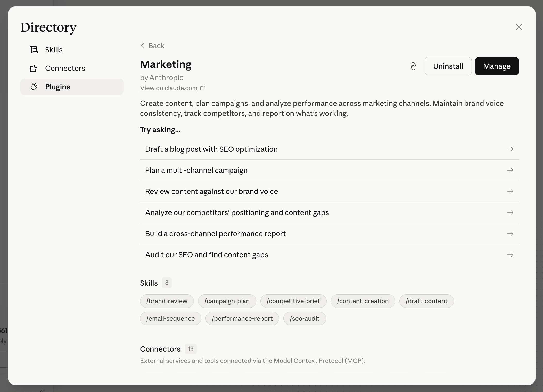The image size is (543, 392).
Task: Open the Skills section in sidebar
Action: click(x=72, y=50)
